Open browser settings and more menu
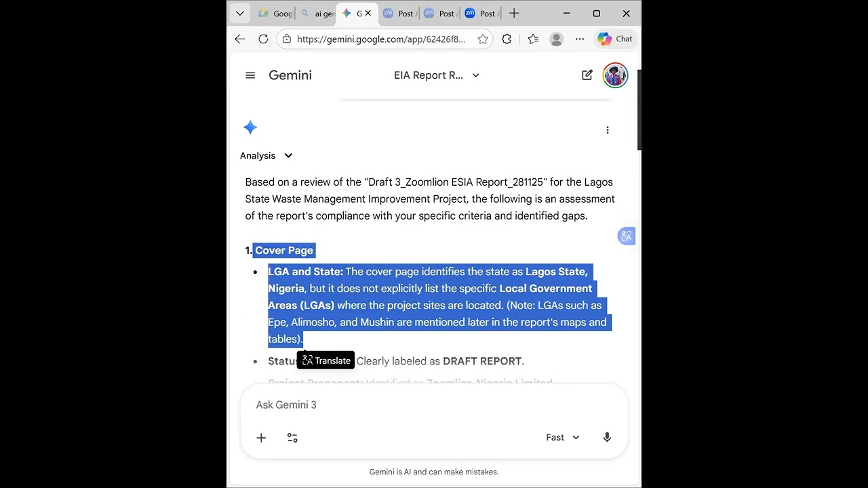This screenshot has height=488, width=868. (580, 39)
